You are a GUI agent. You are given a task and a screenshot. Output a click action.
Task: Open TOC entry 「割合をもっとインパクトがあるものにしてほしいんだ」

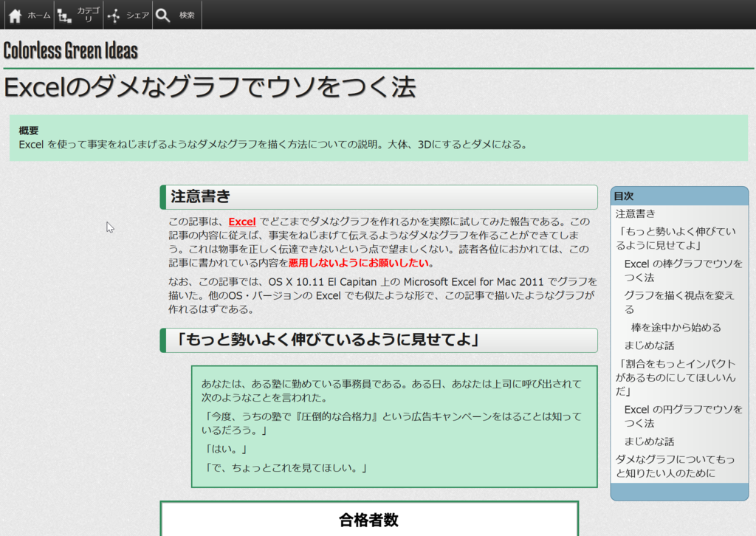tap(676, 377)
